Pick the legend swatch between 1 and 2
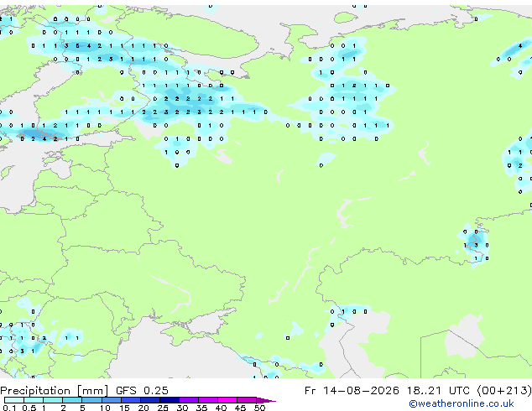532x411 pixels. (53, 400)
